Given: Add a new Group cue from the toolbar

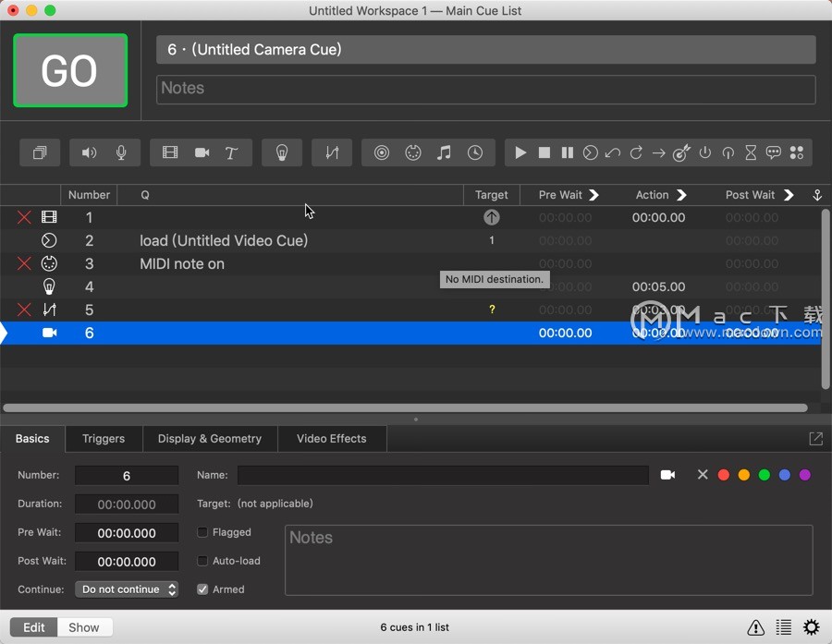Looking at the screenshot, I should click(x=40, y=152).
